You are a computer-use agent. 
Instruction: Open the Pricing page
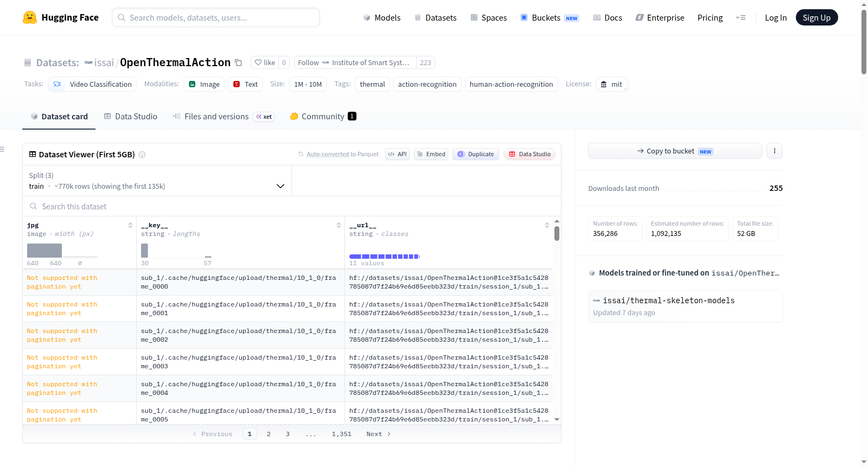[x=710, y=17]
